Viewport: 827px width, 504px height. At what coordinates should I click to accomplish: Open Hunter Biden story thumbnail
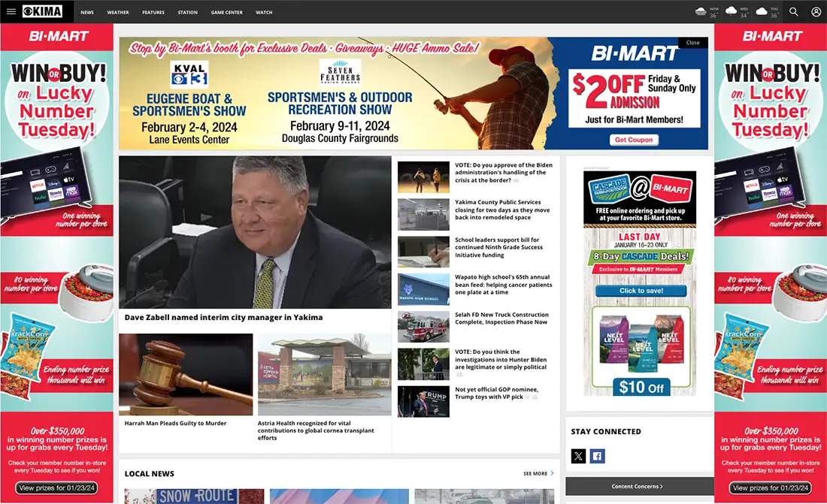click(423, 364)
